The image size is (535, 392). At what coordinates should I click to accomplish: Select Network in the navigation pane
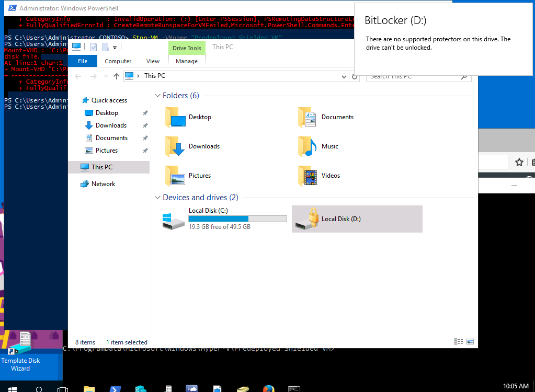(103, 183)
